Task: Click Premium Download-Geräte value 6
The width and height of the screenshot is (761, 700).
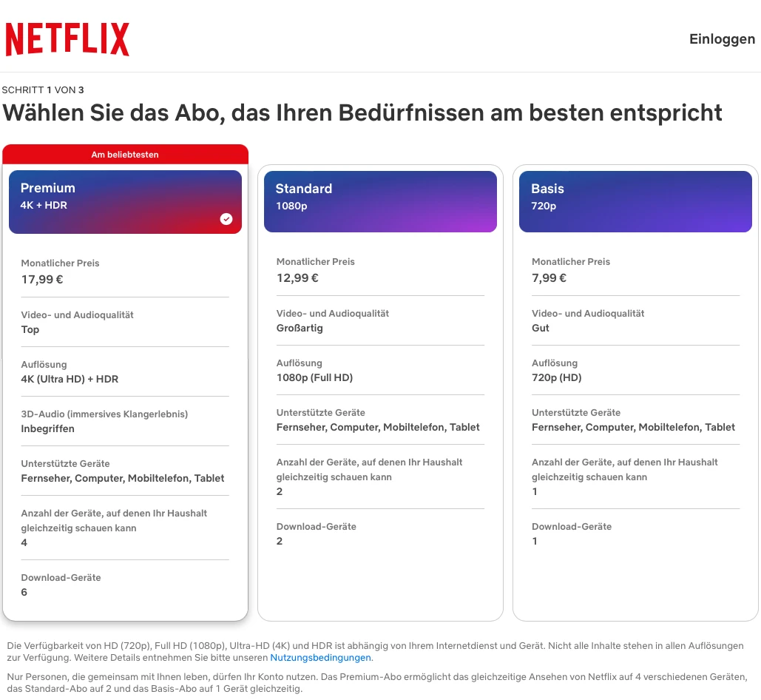Action: [24, 592]
